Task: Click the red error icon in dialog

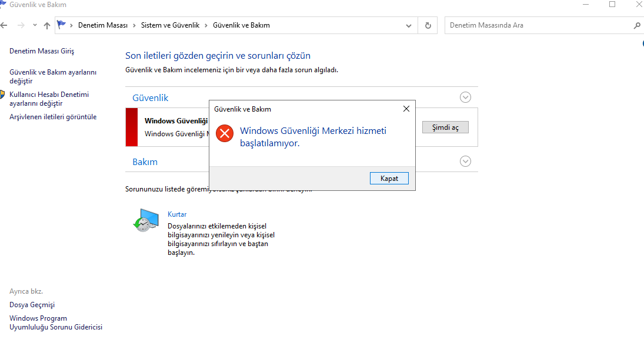Action: pyautogui.click(x=225, y=133)
